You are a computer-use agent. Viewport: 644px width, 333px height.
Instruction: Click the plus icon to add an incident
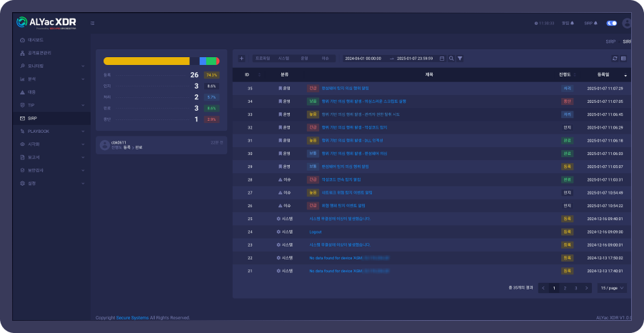tap(241, 58)
